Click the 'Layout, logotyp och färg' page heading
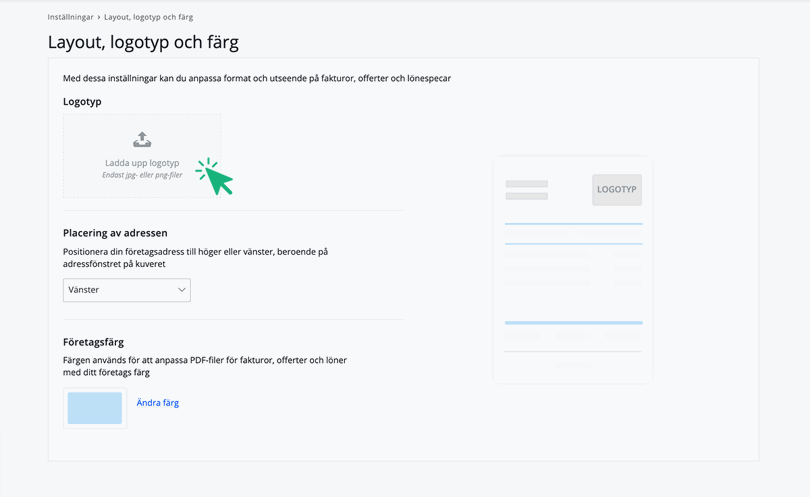 (143, 43)
